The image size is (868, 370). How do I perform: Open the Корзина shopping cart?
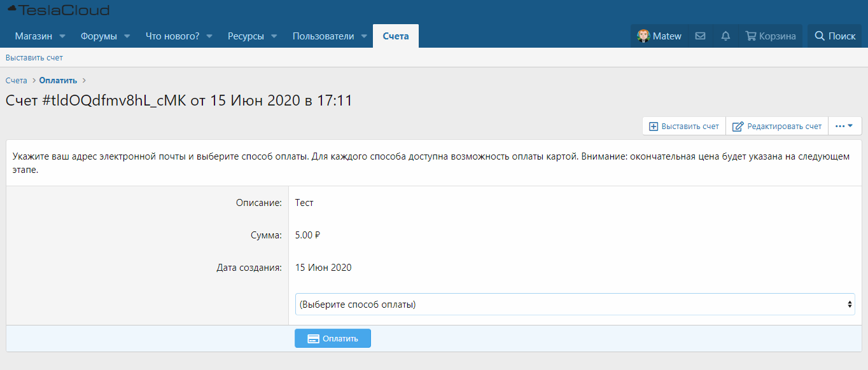[771, 36]
